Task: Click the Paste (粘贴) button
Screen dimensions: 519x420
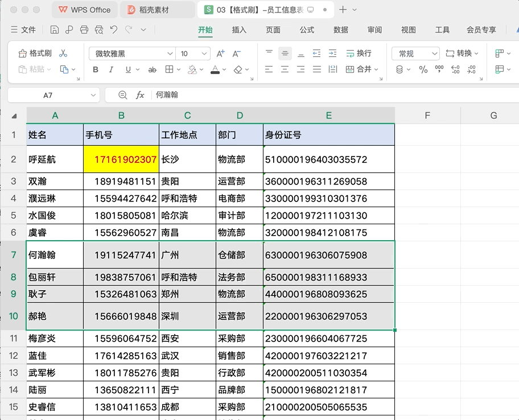Action: 34,69
